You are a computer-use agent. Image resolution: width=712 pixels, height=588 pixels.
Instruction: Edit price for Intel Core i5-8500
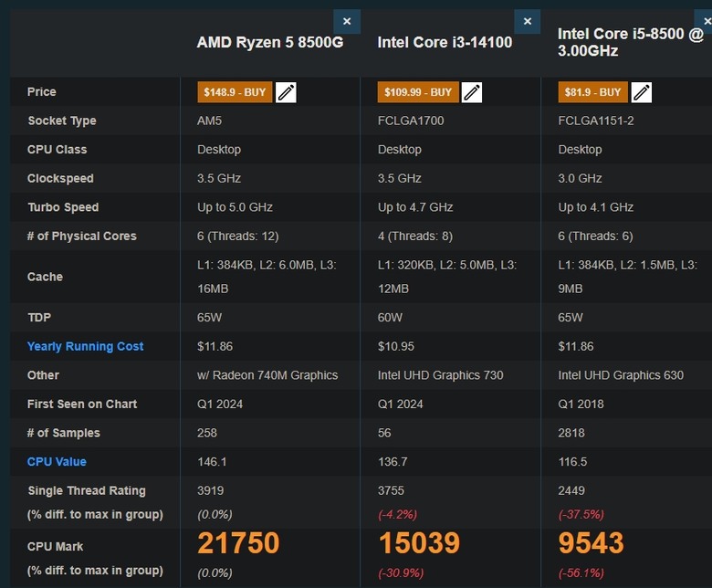642,92
